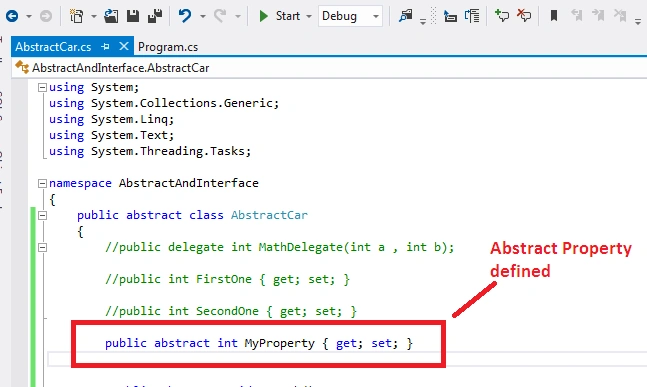
Task: Click the Next Bookmark icon
Action: [598, 16]
